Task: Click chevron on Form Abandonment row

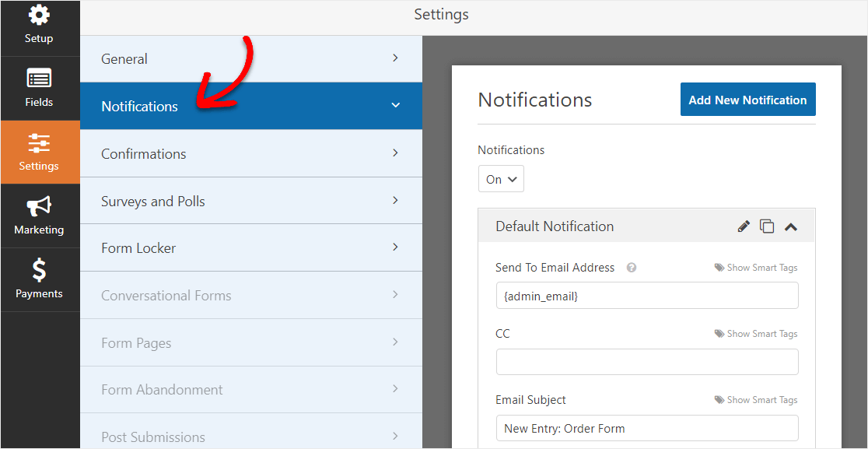Action: [x=395, y=388]
